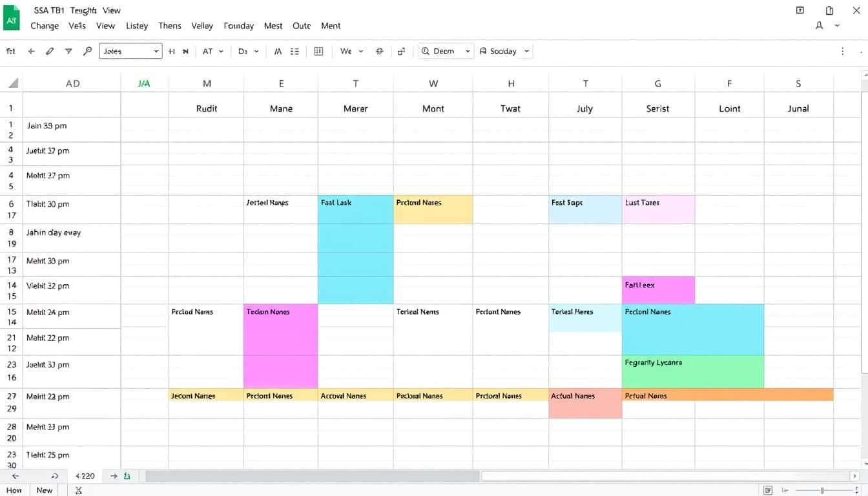Open the 'Sooday' dropdown
The width and height of the screenshot is (868, 496).
(505, 51)
